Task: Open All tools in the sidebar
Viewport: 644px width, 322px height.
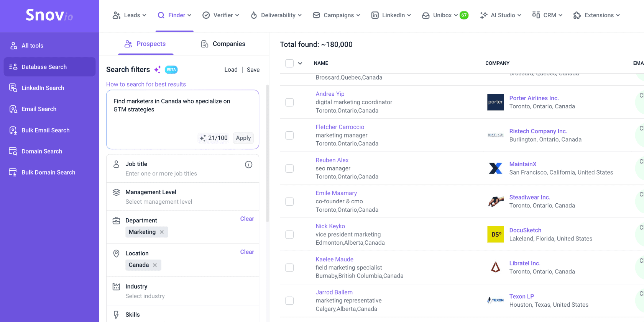Action: point(49,46)
